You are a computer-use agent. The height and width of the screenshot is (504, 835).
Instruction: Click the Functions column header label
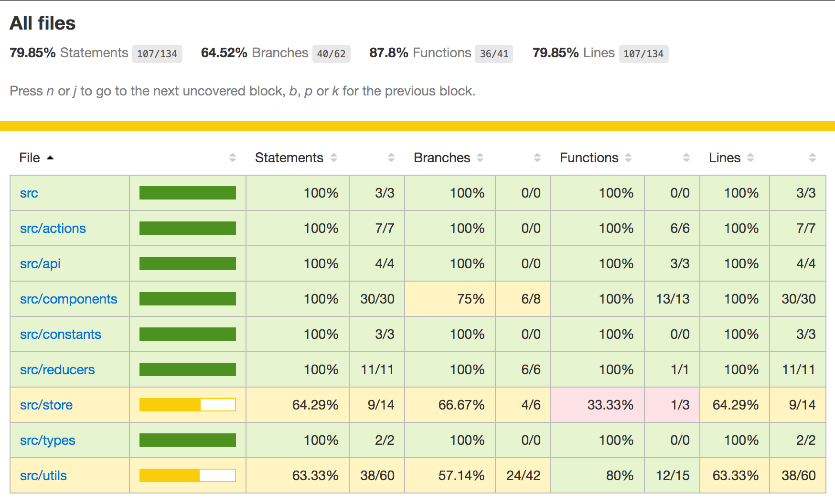coord(589,158)
